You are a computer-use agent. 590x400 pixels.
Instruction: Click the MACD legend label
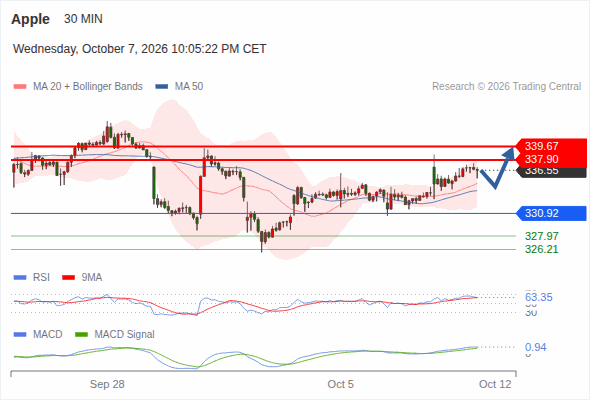48,335
